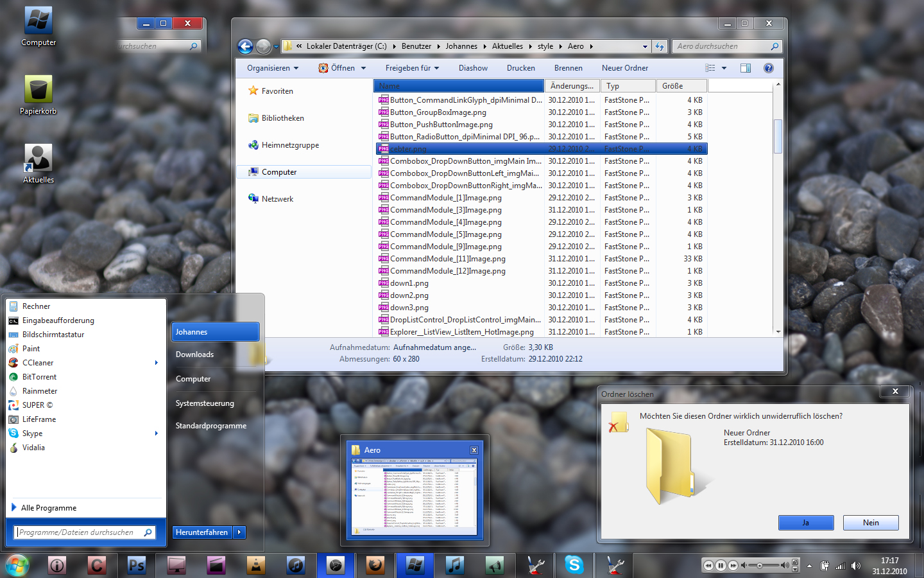Click Drucken in the Explorer toolbar
Image resolution: width=924 pixels, height=578 pixels.
521,68
